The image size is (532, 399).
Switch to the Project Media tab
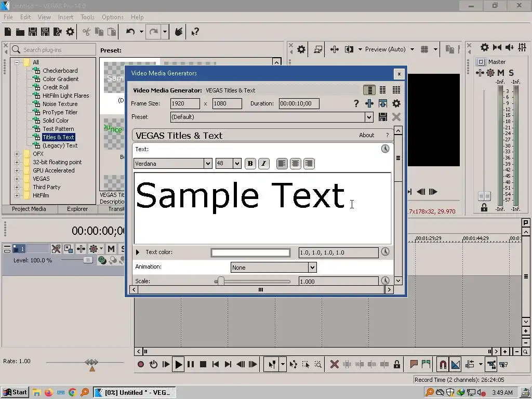(29, 209)
